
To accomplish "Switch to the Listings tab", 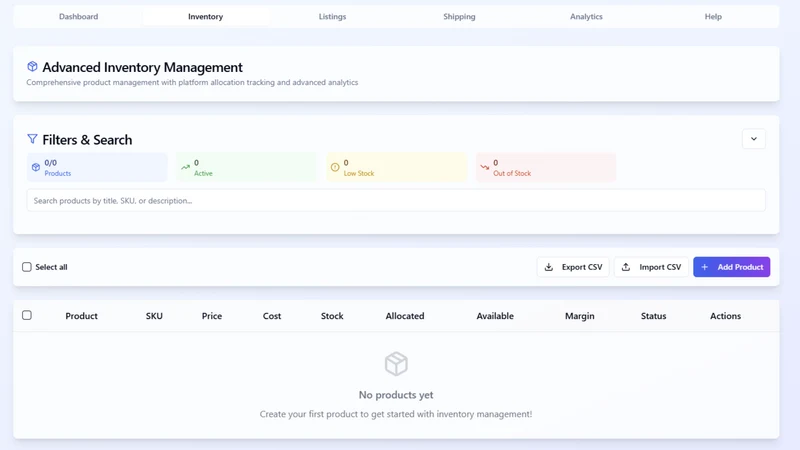I will click(x=332, y=16).
